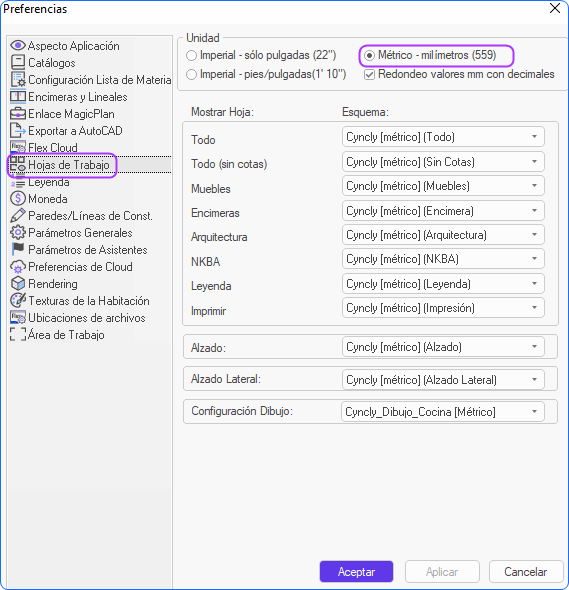
Task: Click the Catálogos book icon
Action: coord(18,62)
